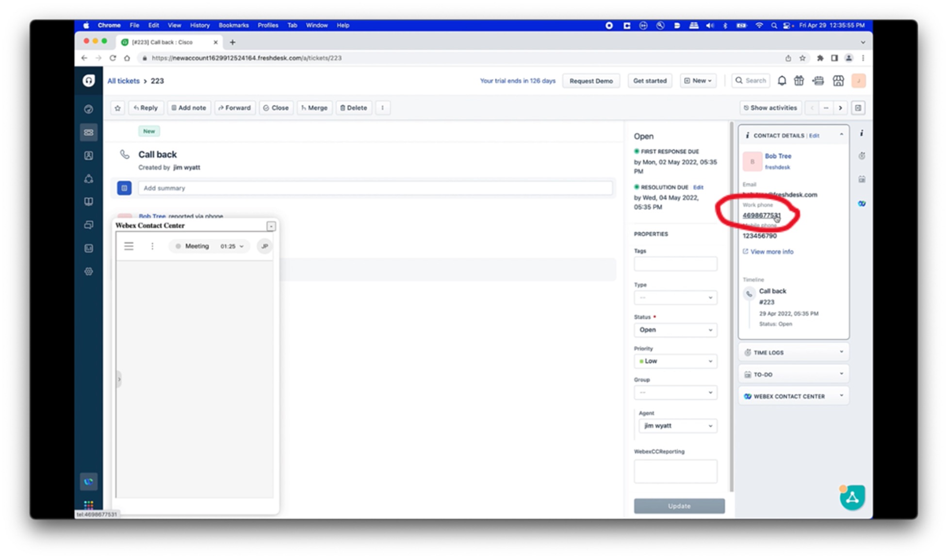Expand the Webex Contact Center section
The height and width of the screenshot is (560, 948).
[794, 396]
